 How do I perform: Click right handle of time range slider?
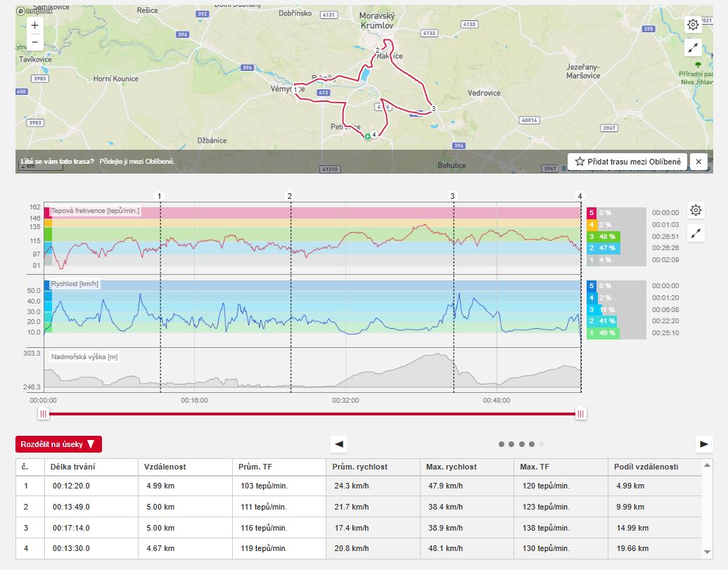pyautogui.click(x=580, y=414)
